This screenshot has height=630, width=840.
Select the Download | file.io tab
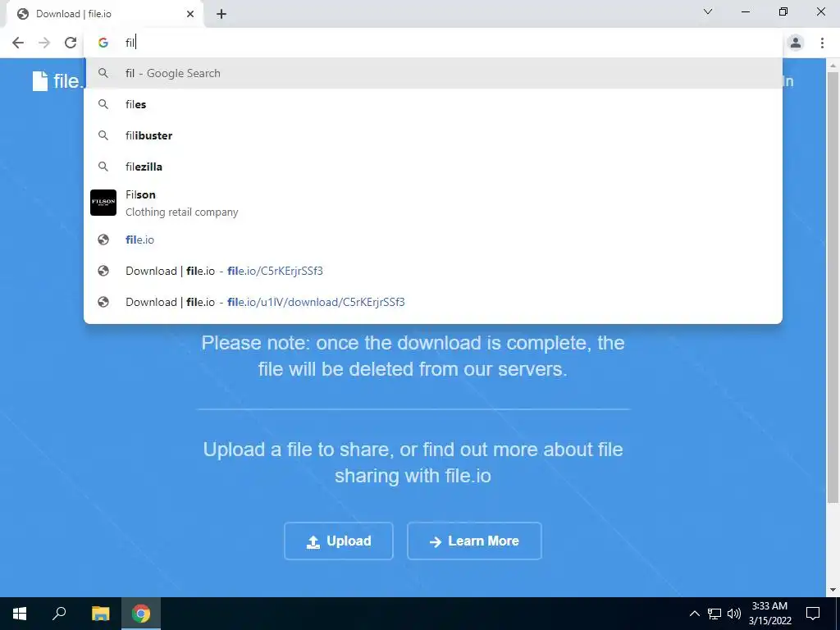pyautogui.click(x=104, y=15)
